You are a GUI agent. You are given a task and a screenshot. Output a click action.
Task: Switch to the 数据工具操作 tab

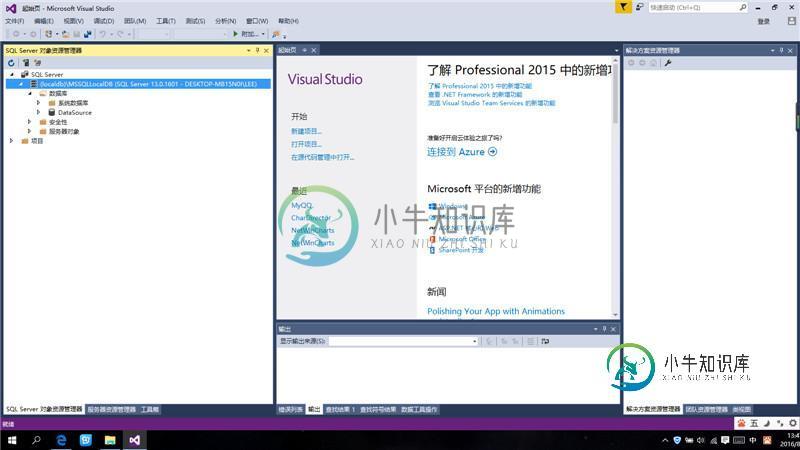[419, 409]
